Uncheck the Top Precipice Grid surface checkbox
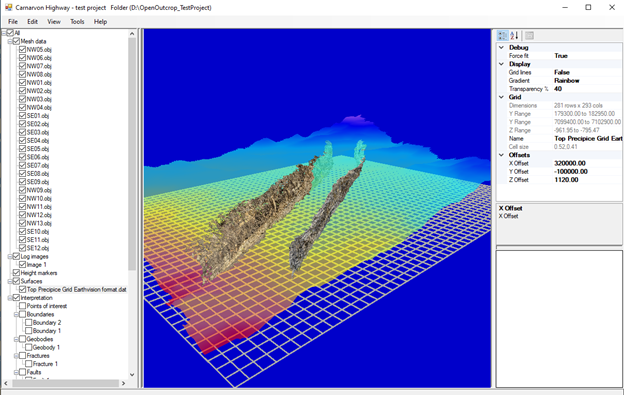The width and height of the screenshot is (624, 395). 23,289
